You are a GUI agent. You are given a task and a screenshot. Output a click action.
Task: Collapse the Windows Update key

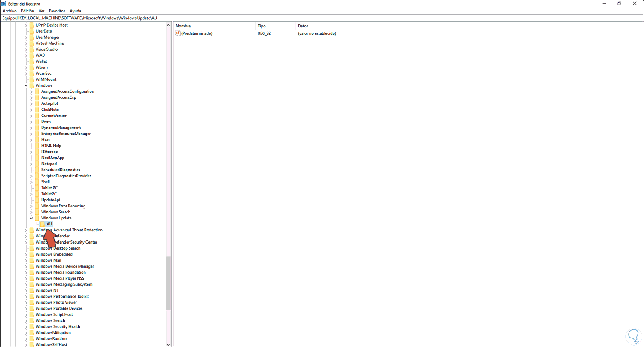coord(31,218)
